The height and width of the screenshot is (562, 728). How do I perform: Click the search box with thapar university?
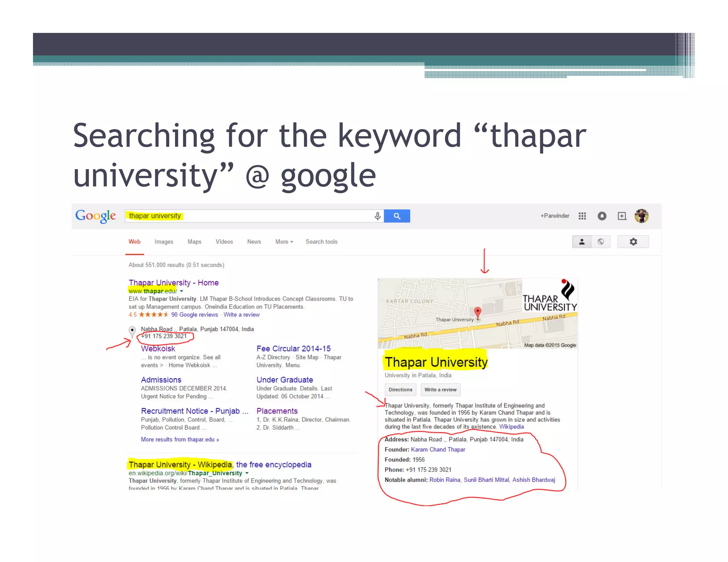(254, 216)
